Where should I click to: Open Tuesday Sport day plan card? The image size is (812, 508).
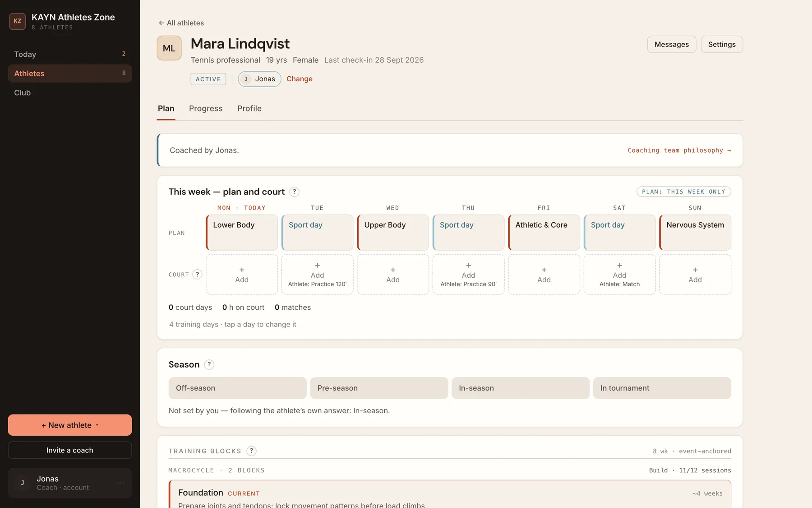318,233
